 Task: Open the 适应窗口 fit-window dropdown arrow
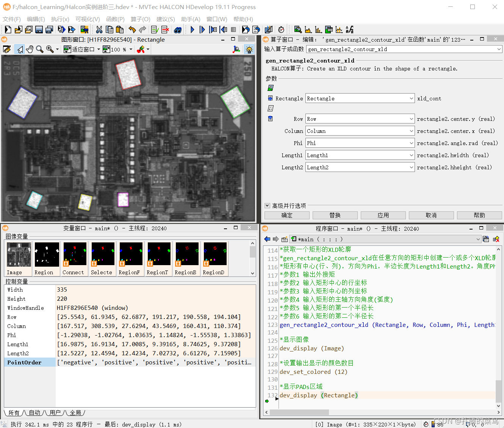pos(99,49)
